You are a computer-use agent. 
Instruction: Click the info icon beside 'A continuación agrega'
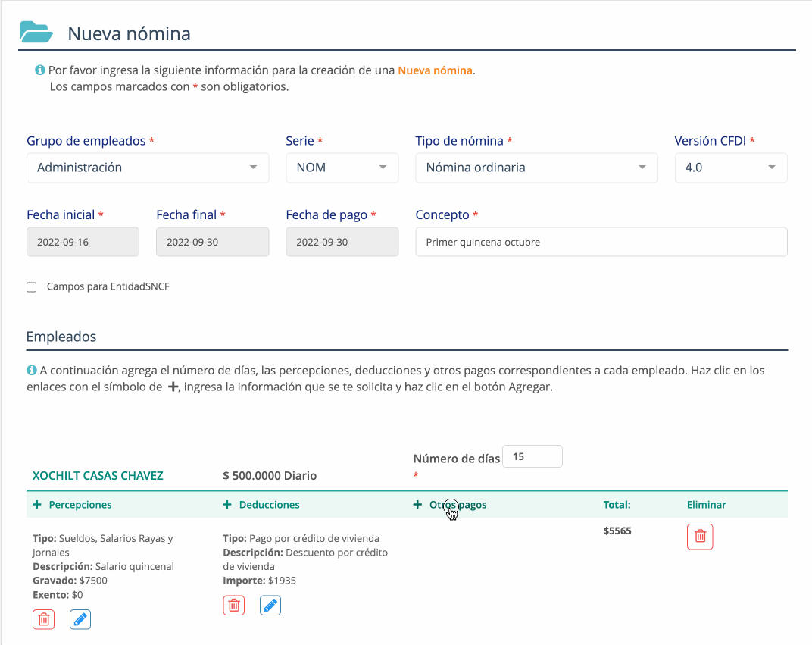tap(32, 370)
